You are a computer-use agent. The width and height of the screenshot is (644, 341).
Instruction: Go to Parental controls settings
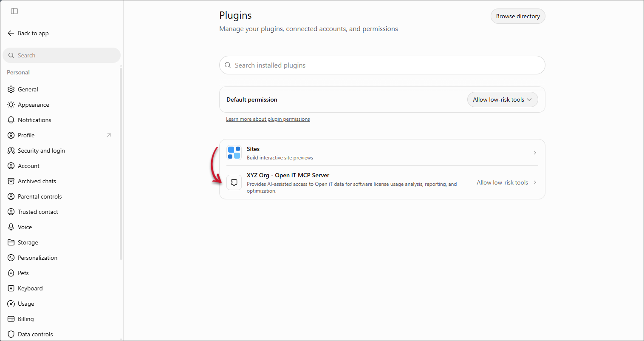(x=62, y=196)
